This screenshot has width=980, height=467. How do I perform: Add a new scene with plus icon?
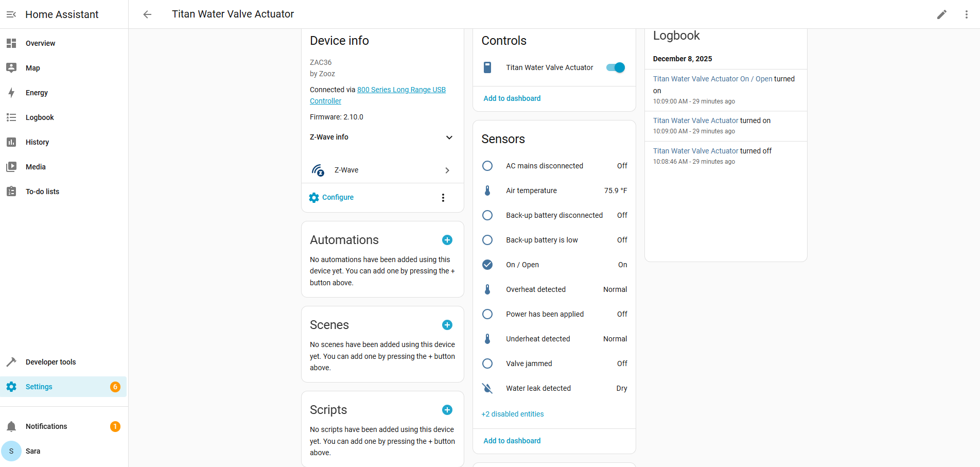[x=447, y=325]
